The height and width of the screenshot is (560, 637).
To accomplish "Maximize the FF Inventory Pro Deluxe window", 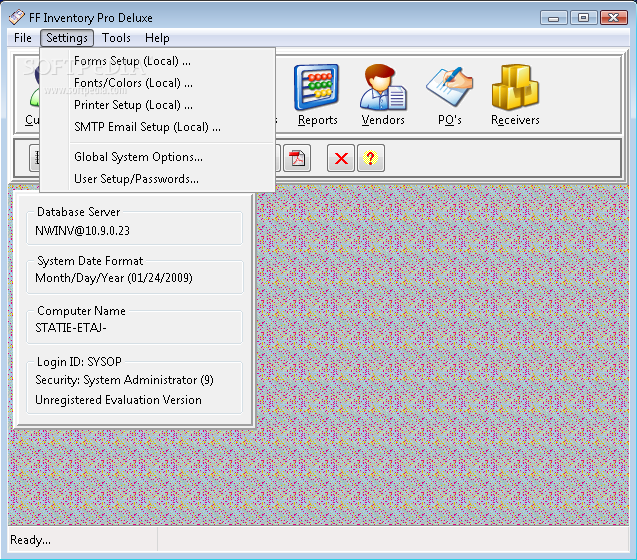I will (x=583, y=18).
